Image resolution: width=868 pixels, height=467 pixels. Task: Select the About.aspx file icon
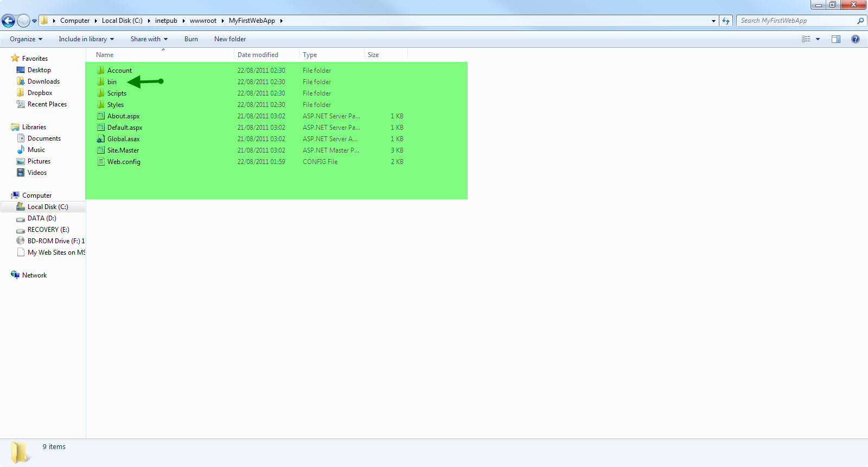100,116
